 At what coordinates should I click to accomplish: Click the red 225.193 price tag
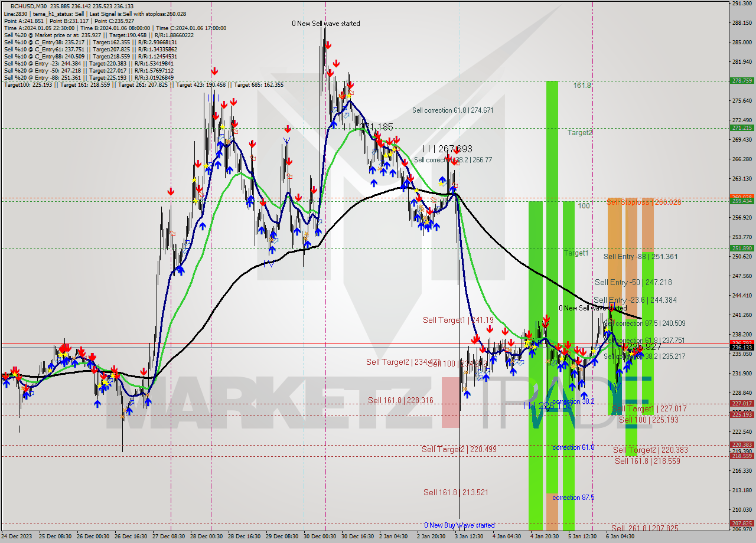tap(742, 415)
